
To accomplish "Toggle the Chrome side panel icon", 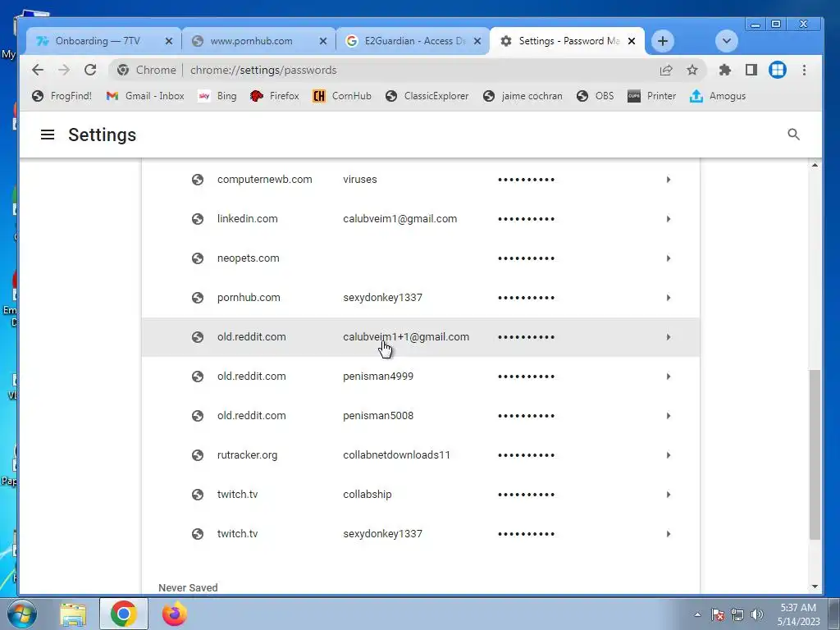I will [x=751, y=70].
